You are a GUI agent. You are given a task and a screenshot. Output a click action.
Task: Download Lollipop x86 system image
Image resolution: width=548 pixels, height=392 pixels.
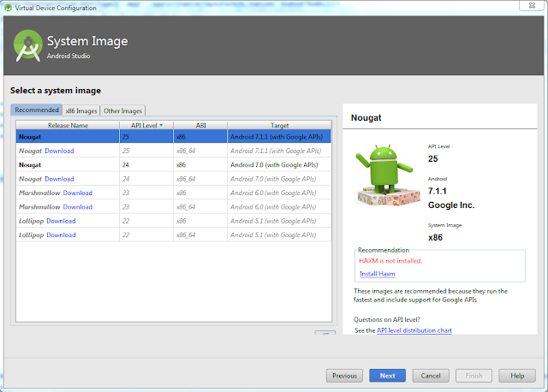(61, 221)
